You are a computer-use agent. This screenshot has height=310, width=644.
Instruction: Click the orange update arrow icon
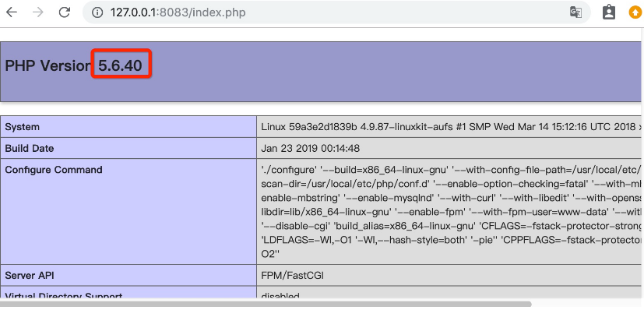635,12
